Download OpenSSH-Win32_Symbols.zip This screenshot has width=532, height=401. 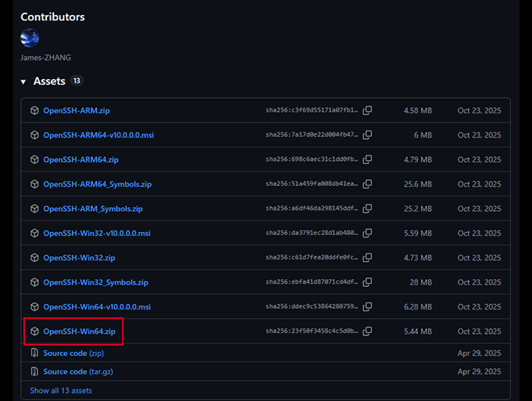(x=95, y=282)
